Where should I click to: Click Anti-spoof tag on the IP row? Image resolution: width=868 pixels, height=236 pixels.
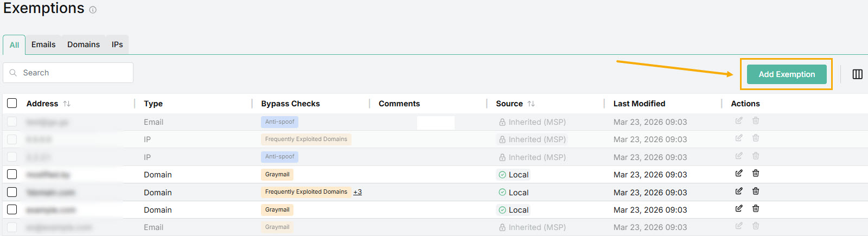279,157
